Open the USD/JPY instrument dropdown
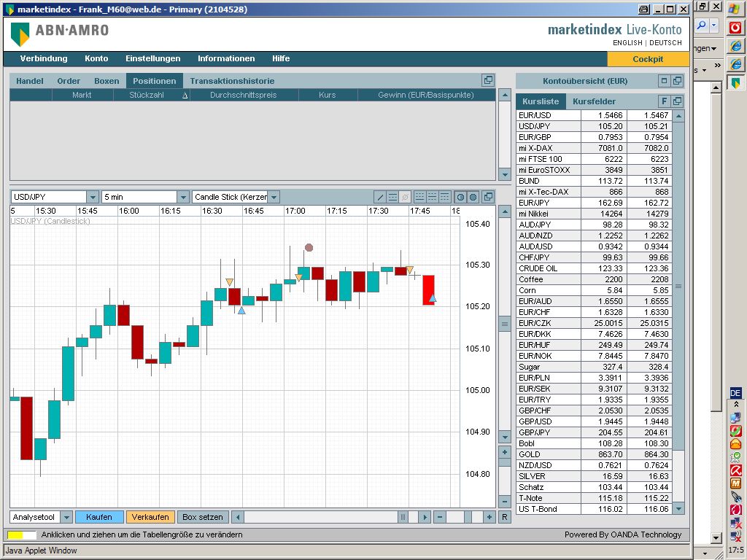This screenshot has width=747, height=560. 93,197
